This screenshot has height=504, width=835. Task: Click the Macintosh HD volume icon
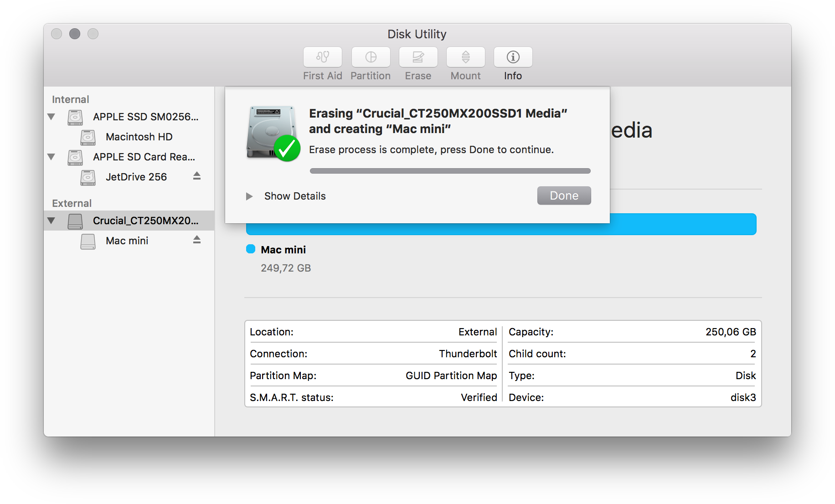tap(88, 137)
